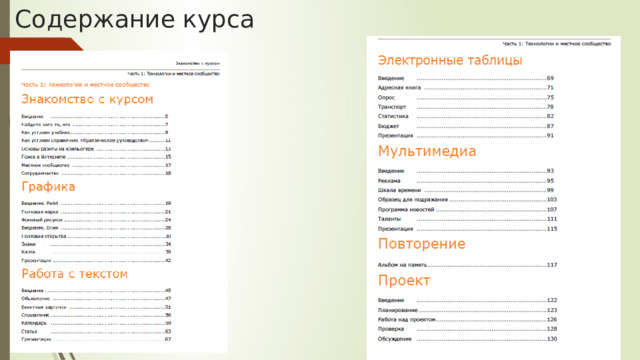
Task: Click the slide title 'Содержание курса'
Action: point(134,20)
